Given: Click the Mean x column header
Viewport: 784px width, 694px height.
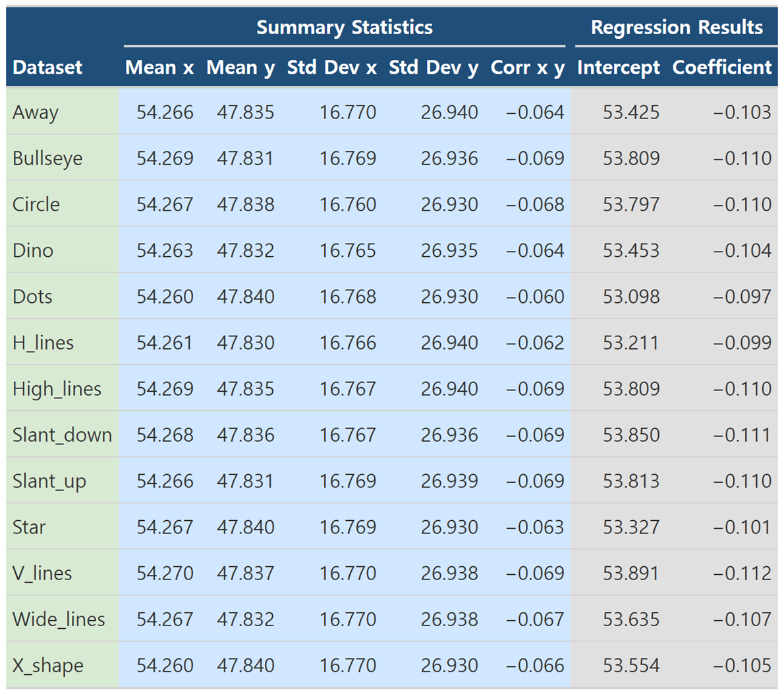Looking at the screenshot, I should [x=159, y=67].
